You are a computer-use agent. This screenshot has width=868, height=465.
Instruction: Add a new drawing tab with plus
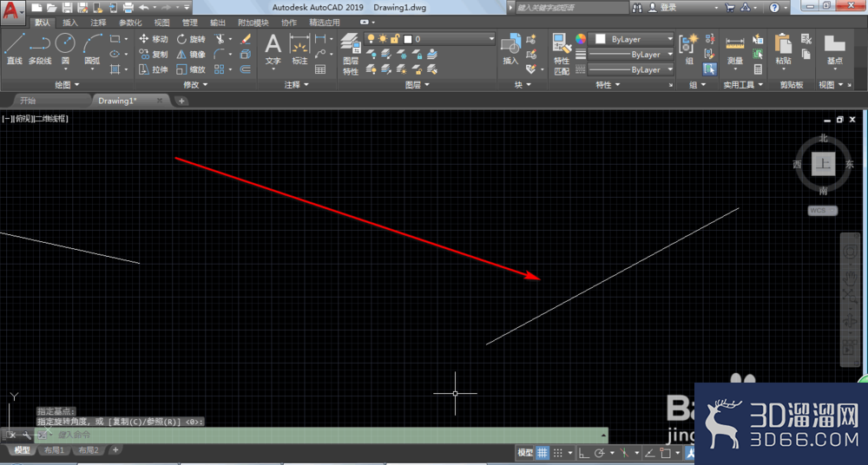[x=181, y=101]
